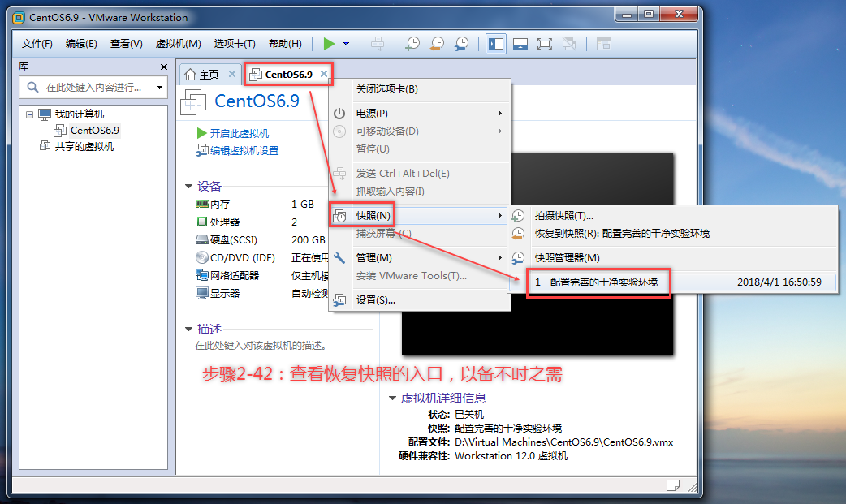
Task: Open the 编辑(E) menu
Action: pos(81,44)
